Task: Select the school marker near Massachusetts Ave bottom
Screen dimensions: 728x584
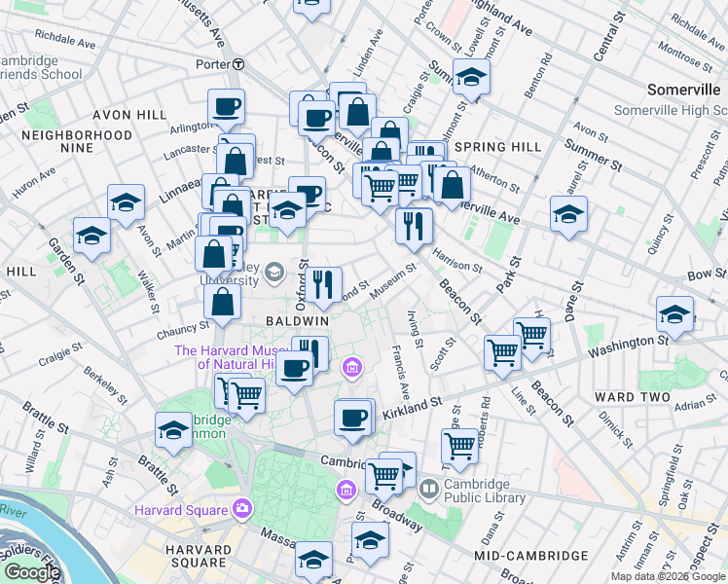Action: [x=313, y=560]
